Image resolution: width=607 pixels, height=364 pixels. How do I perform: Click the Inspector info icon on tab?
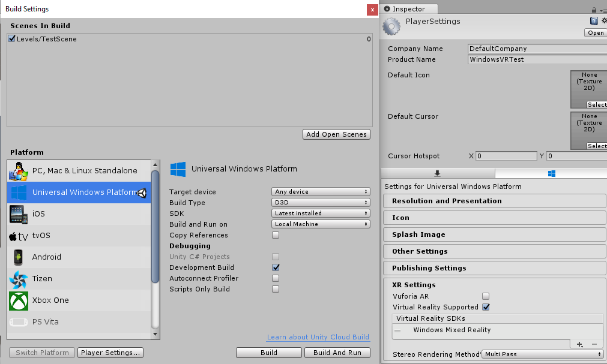pyautogui.click(x=387, y=8)
